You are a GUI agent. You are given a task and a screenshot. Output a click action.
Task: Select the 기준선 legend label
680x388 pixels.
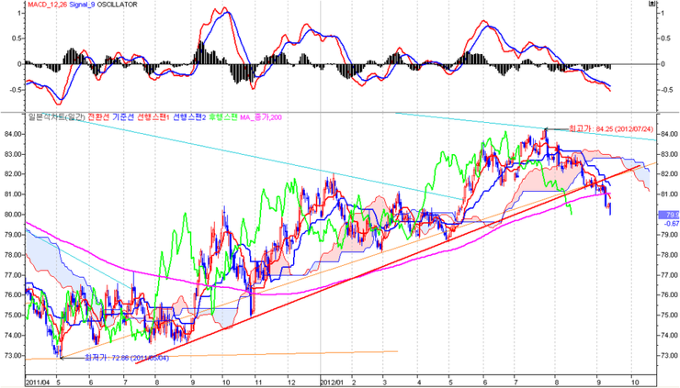(x=123, y=117)
